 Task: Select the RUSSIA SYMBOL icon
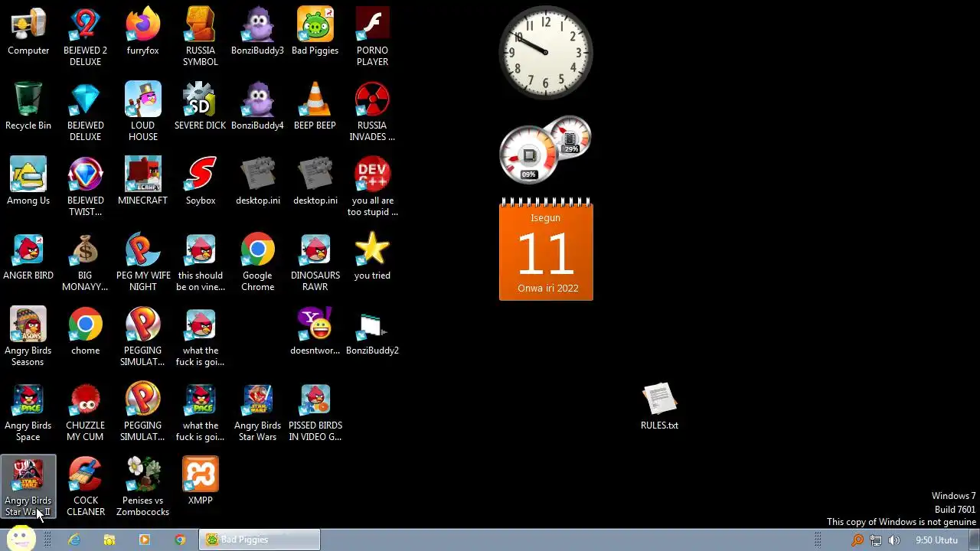(x=201, y=37)
